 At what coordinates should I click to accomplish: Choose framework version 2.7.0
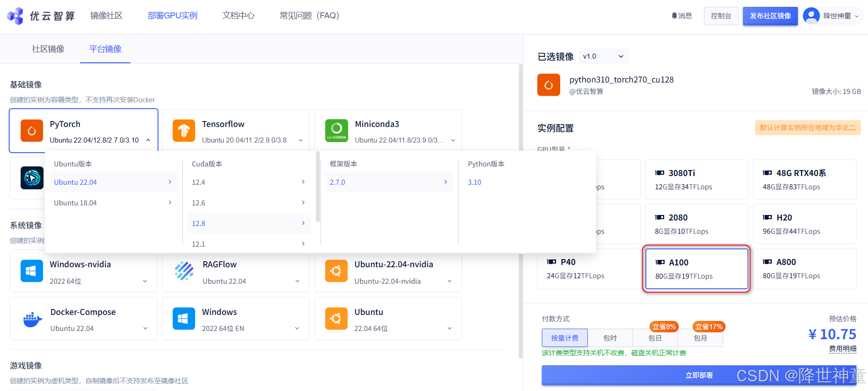[389, 182]
